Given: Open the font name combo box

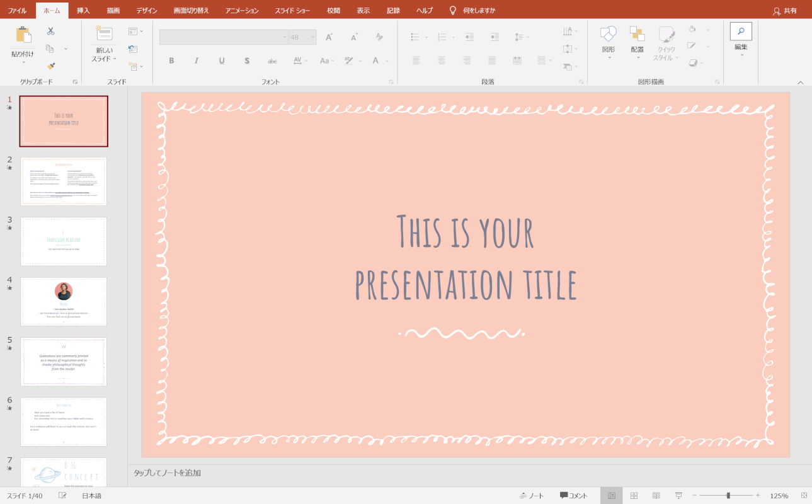Looking at the screenshot, I should (224, 37).
